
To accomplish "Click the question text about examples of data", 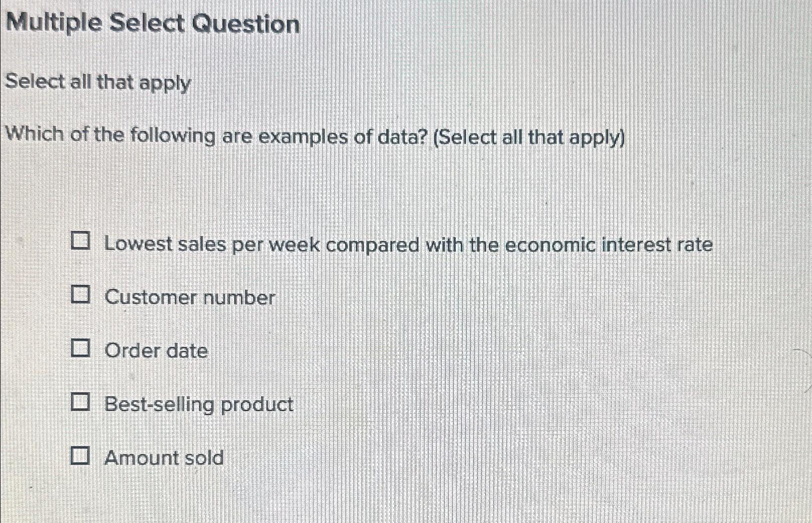I will coord(312,137).
